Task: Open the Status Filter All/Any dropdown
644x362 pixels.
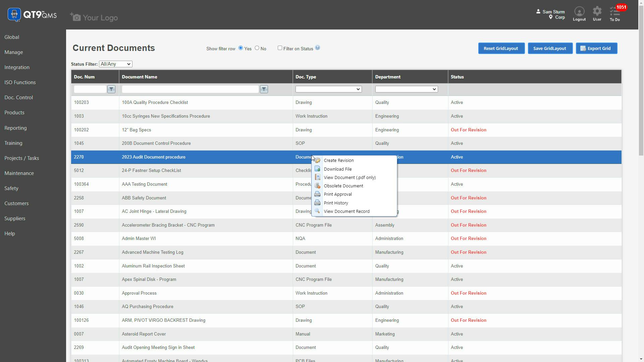Action: [115, 64]
